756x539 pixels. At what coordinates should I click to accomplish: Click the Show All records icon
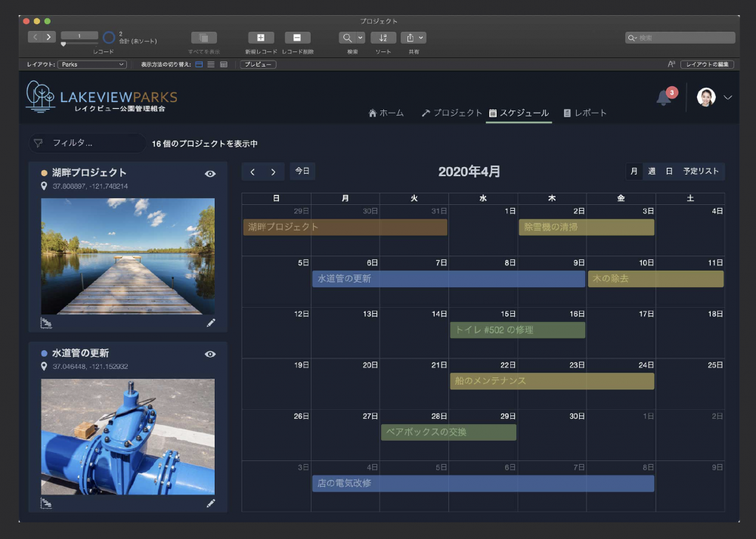point(204,38)
